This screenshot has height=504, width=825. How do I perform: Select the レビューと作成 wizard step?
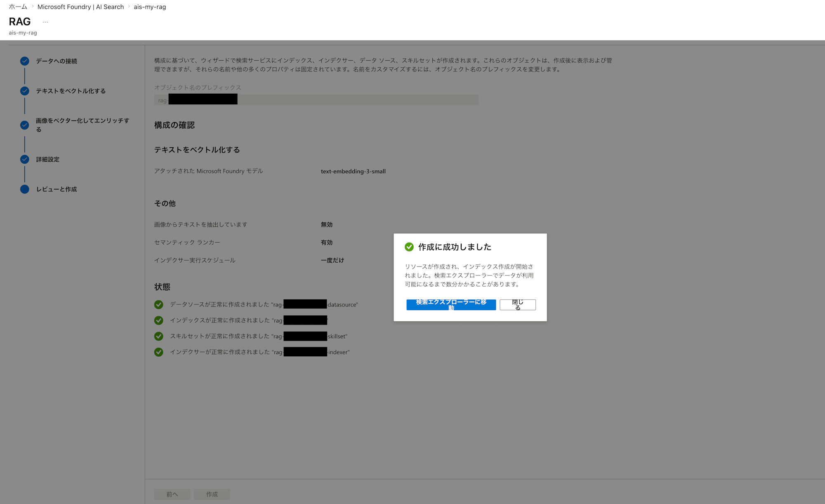tap(57, 189)
